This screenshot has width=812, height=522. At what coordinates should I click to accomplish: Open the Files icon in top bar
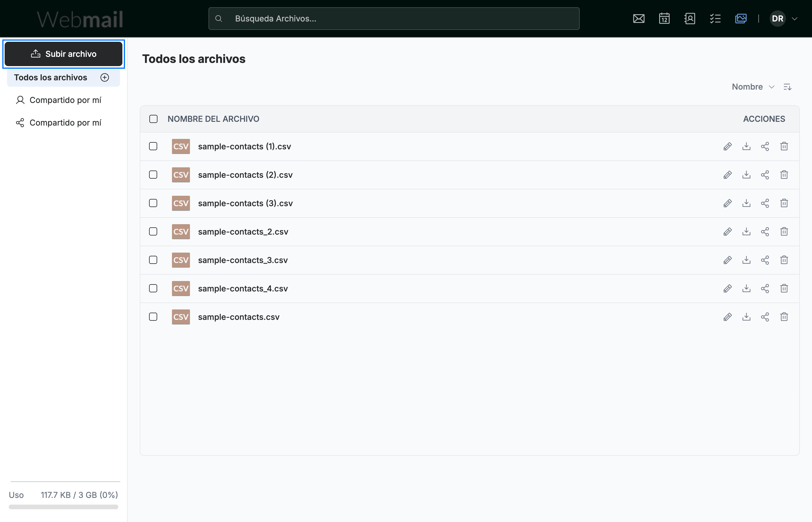pyautogui.click(x=741, y=19)
